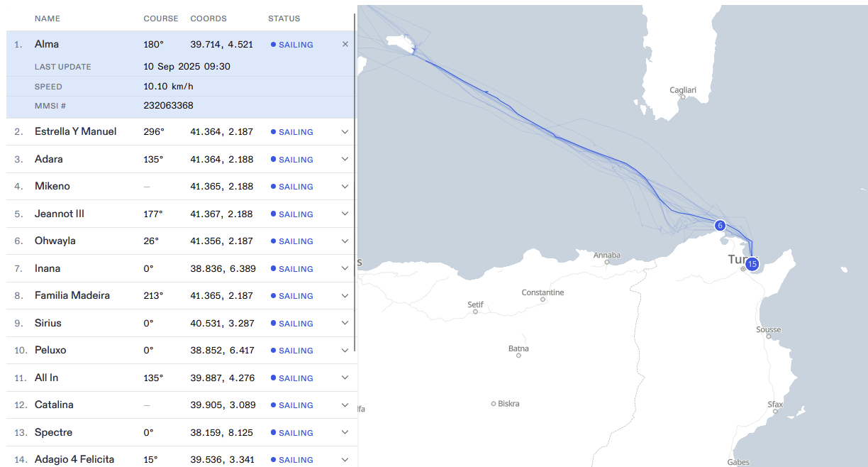Click the COURSE column header
868x467 pixels.
(x=161, y=18)
